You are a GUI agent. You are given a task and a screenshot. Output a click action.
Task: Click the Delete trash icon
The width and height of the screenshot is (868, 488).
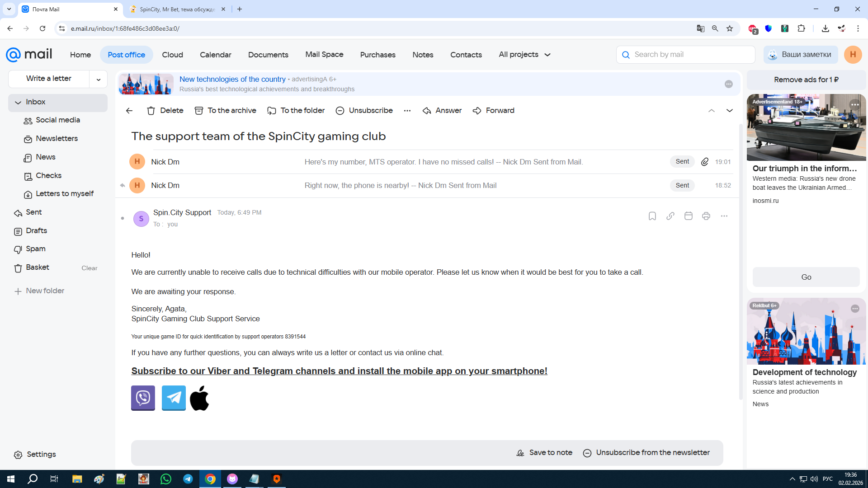click(151, 111)
